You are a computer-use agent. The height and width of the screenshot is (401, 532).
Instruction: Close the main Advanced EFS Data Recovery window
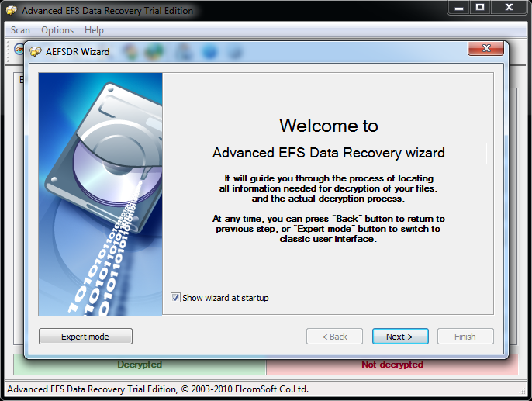pos(509,8)
